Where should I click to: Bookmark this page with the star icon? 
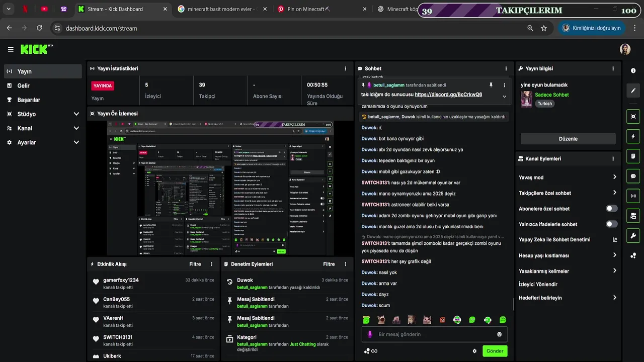(x=544, y=28)
